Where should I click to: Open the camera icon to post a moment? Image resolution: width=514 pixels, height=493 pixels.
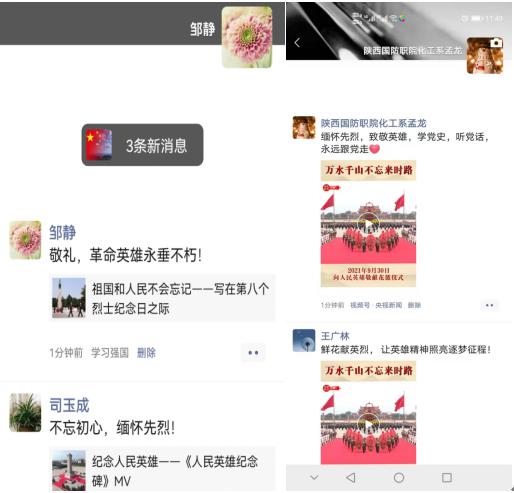pos(496,43)
